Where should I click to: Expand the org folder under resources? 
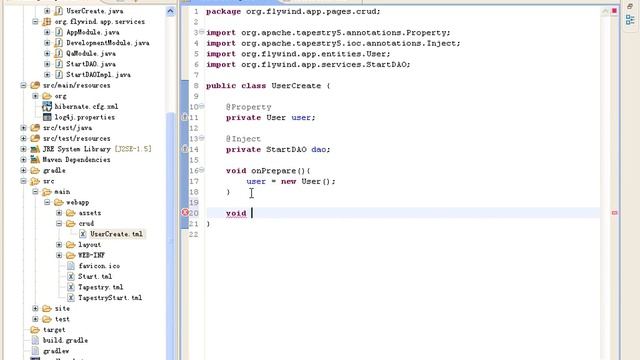coord(35,96)
